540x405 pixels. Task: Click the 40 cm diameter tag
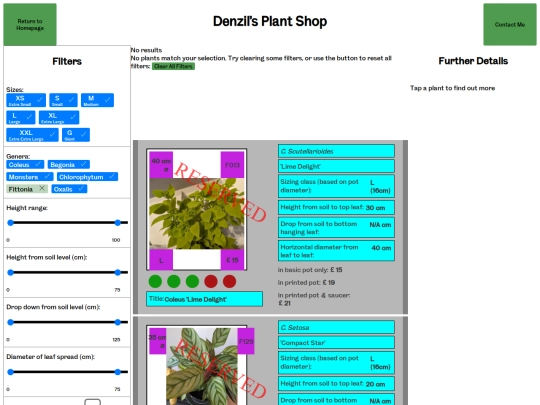click(x=161, y=165)
